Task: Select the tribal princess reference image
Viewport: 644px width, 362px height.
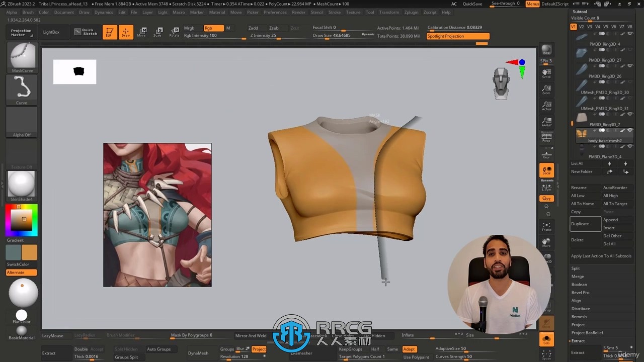Action: (x=157, y=215)
